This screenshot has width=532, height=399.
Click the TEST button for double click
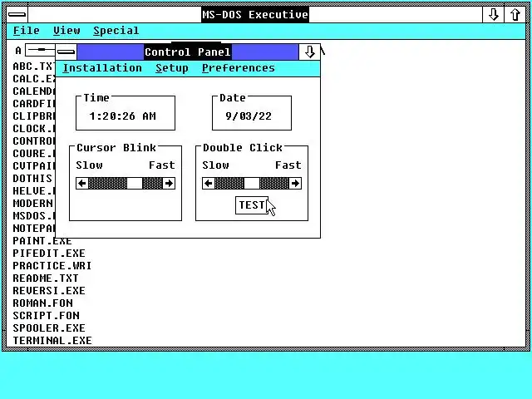[252, 205]
